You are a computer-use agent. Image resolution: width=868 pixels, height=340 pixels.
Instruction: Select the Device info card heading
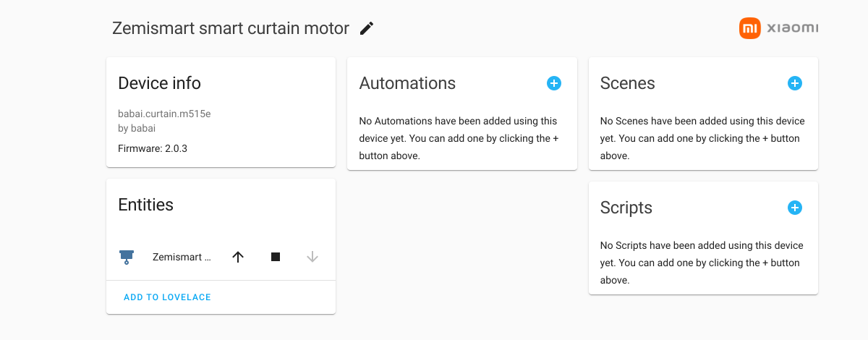coord(159,83)
